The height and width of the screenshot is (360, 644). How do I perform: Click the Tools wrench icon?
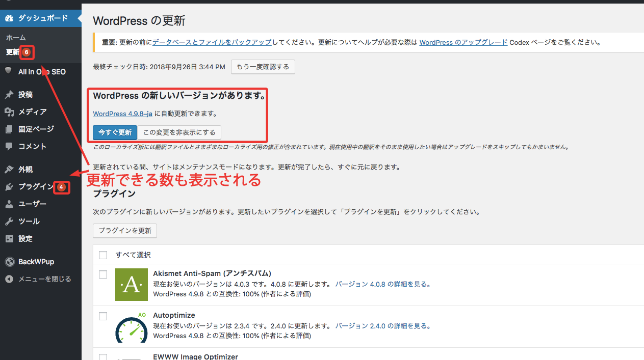click(x=9, y=221)
